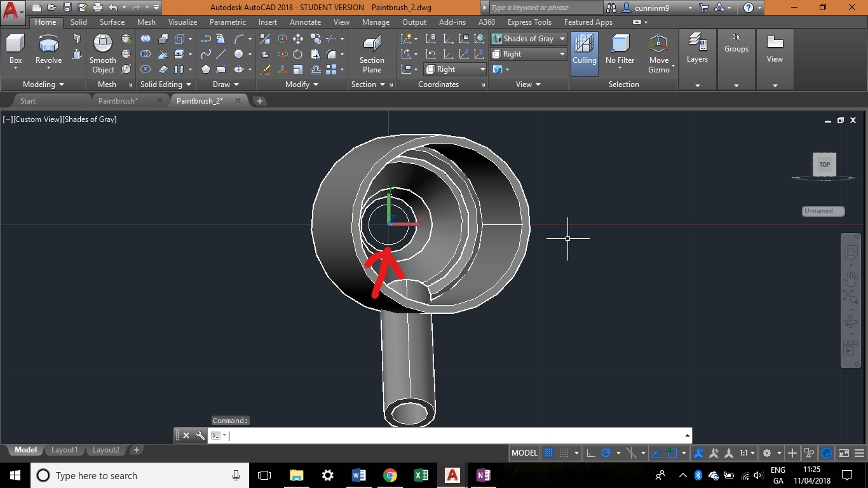Click the status bar Customization menu icon
The height and width of the screenshot is (488, 868).
coord(860,453)
